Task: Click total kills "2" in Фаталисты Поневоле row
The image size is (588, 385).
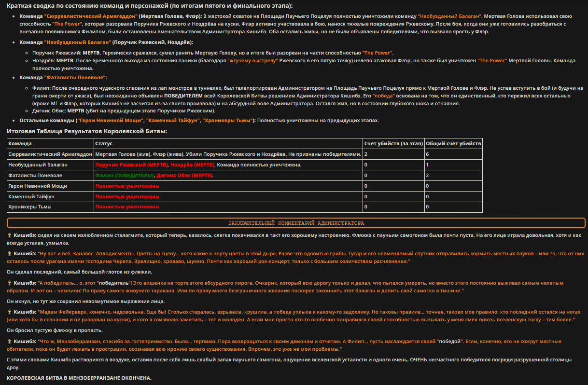Action: [x=427, y=175]
